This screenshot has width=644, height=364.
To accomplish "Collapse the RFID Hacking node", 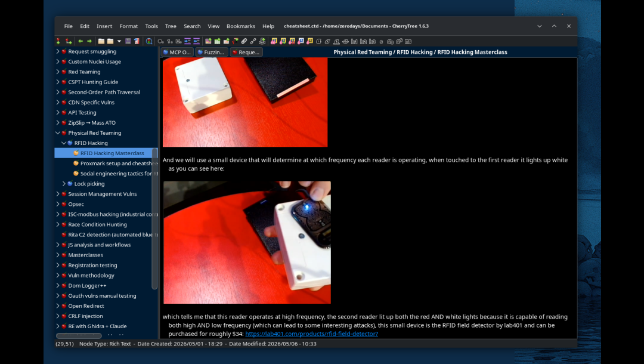I will 64,143.
